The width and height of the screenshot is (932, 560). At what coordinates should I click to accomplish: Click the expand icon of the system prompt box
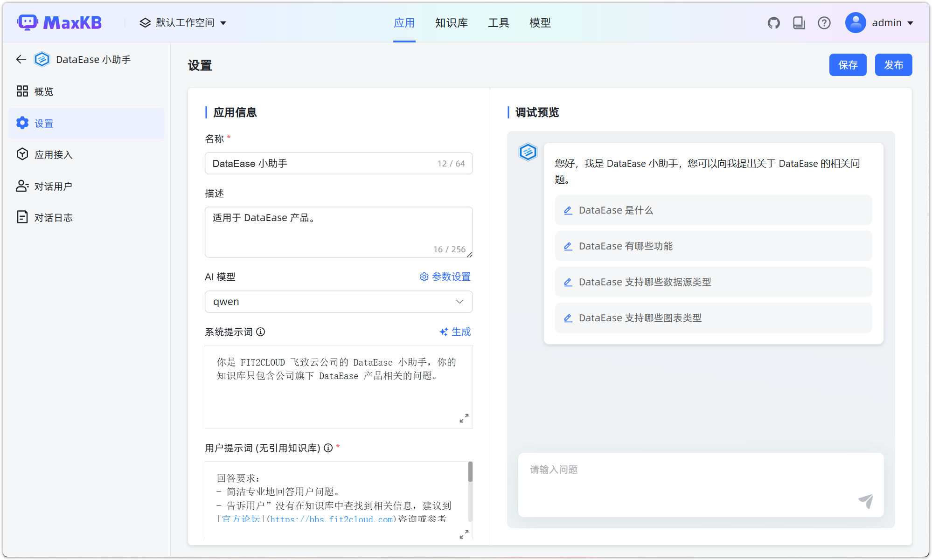[x=464, y=418]
